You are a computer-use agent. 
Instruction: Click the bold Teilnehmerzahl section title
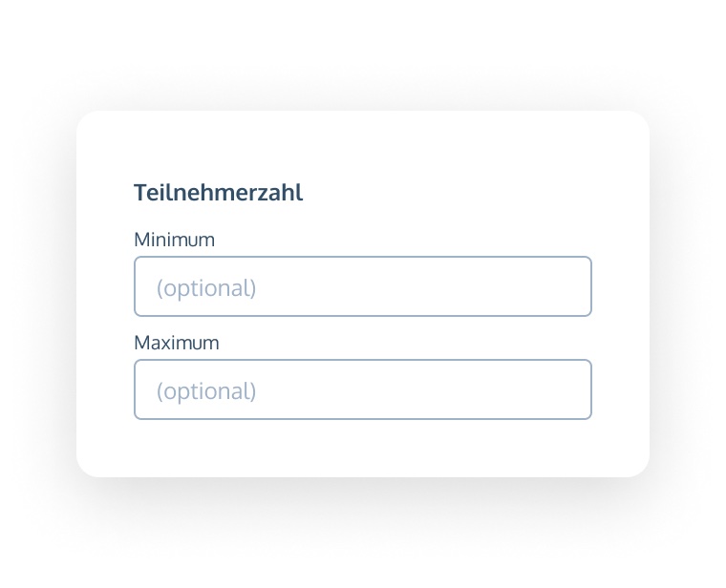[x=218, y=192]
